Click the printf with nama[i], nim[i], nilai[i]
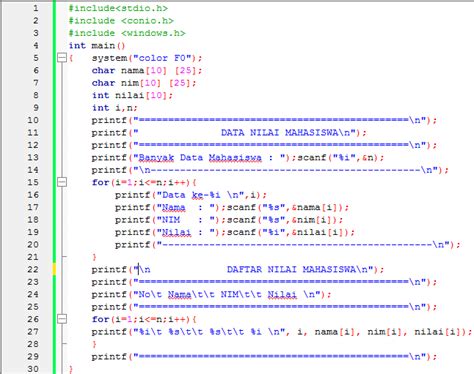The height and width of the screenshot is (374, 474). tap(282, 332)
